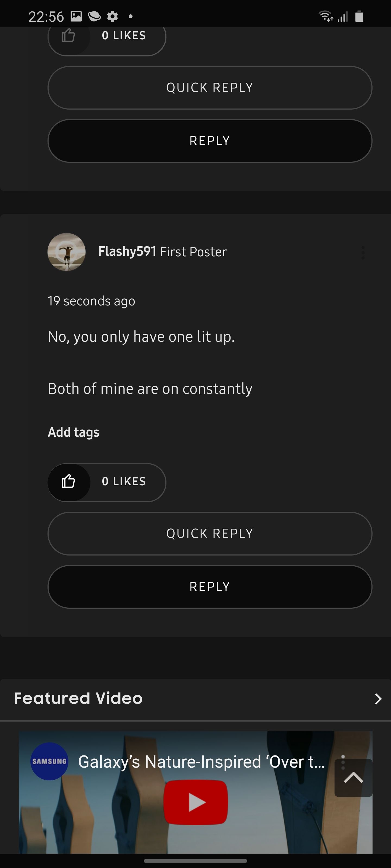
Task: Select Add tags on Flashy591's post
Action: [x=74, y=432]
